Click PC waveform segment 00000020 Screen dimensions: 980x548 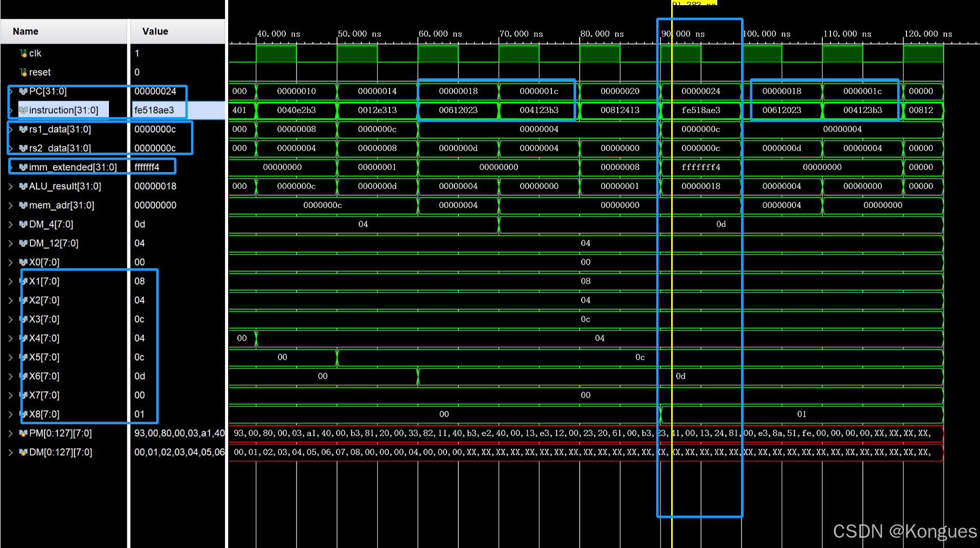coord(620,91)
